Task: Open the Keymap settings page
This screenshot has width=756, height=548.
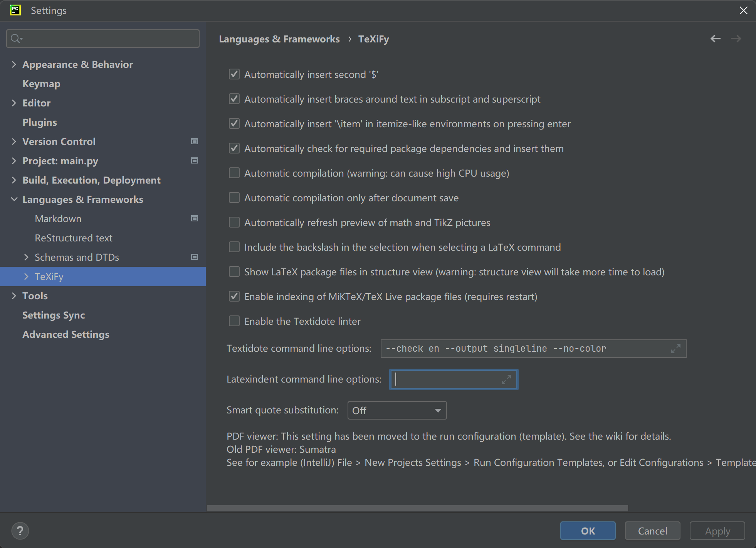Action: (x=41, y=84)
